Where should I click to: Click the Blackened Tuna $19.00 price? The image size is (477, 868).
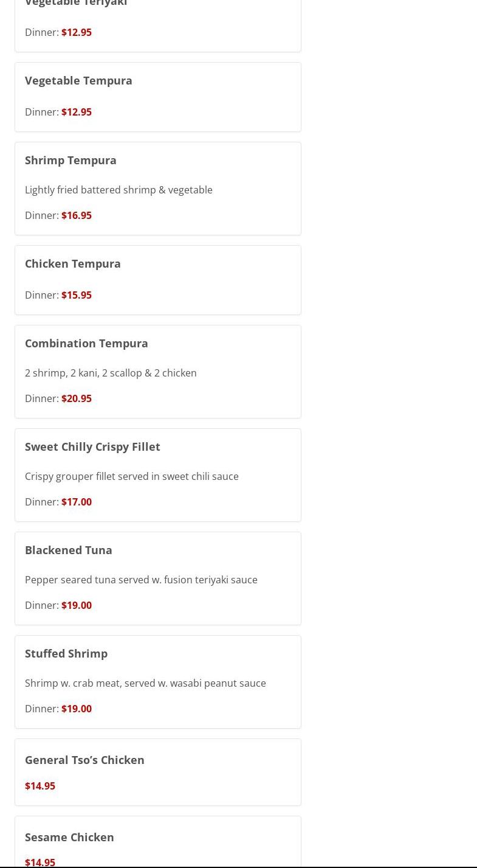click(77, 605)
